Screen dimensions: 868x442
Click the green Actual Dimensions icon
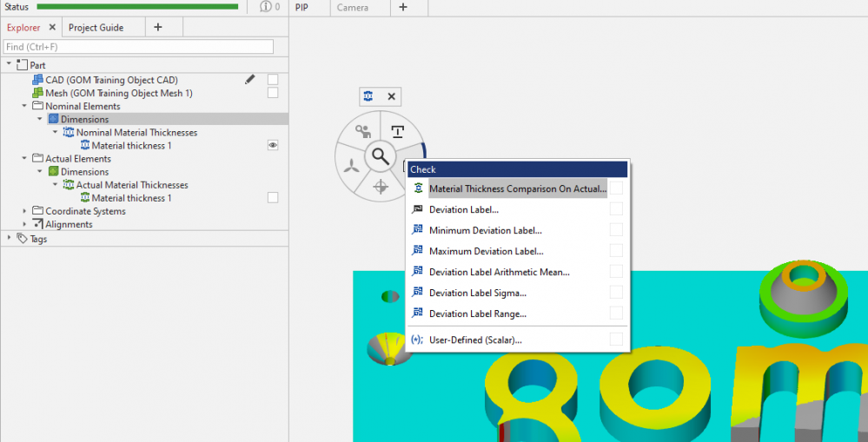[53, 171]
